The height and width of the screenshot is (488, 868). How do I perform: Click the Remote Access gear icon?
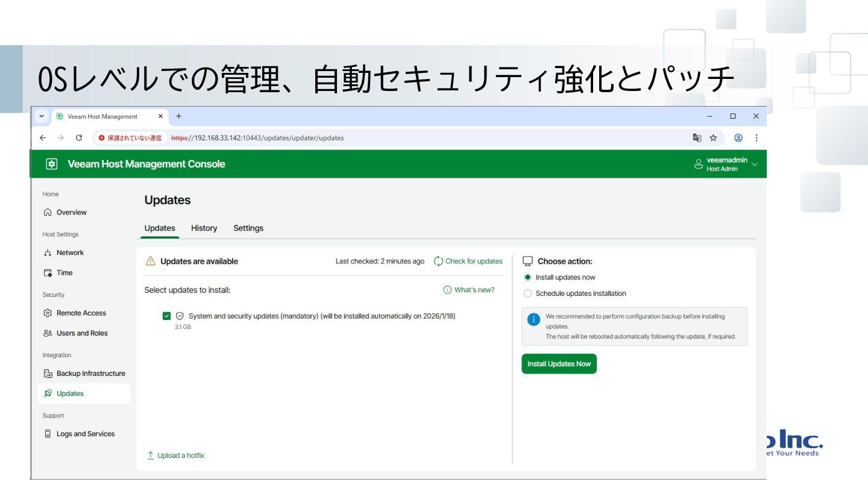coord(48,313)
